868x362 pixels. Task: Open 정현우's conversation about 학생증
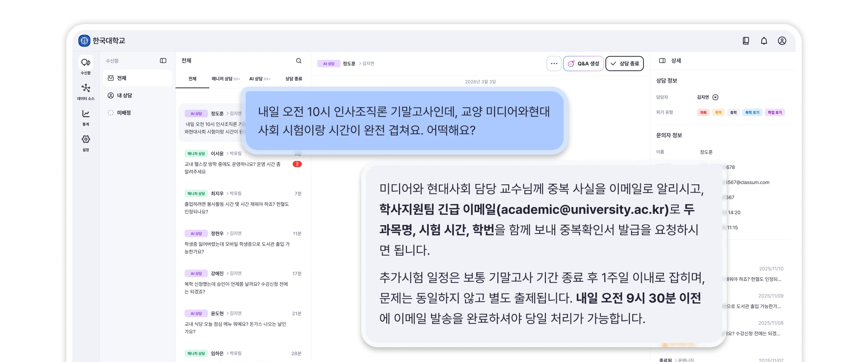(243, 243)
